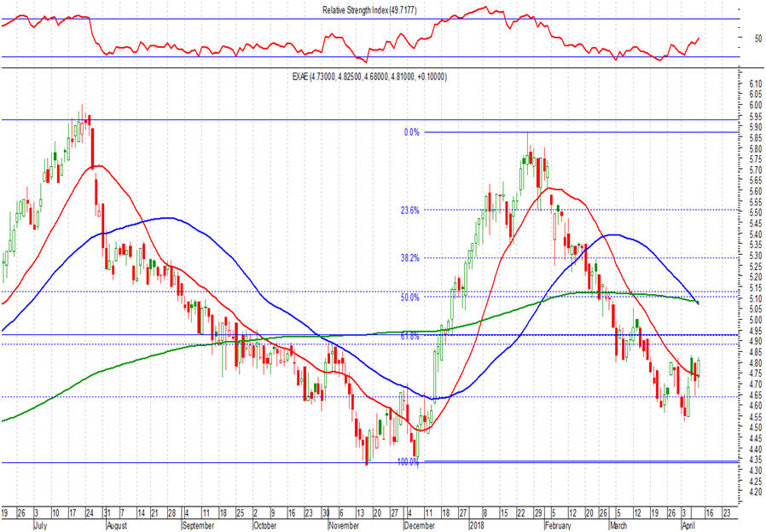Click the 5.70 price axis label
This screenshot has width=766, height=532.
[x=755, y=170]
